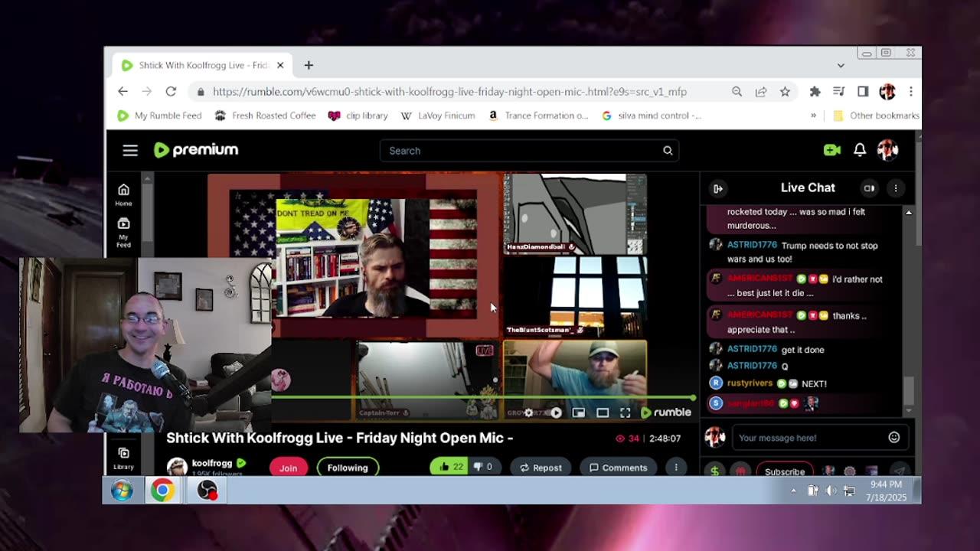Toggle theater mode in the player

pyautogui.click(x=603, y=412)
